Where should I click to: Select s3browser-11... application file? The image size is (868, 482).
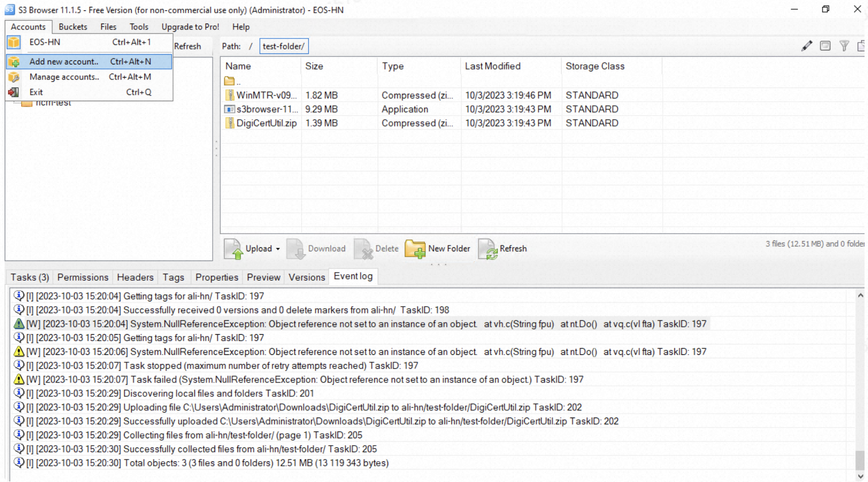click(441, 109)
